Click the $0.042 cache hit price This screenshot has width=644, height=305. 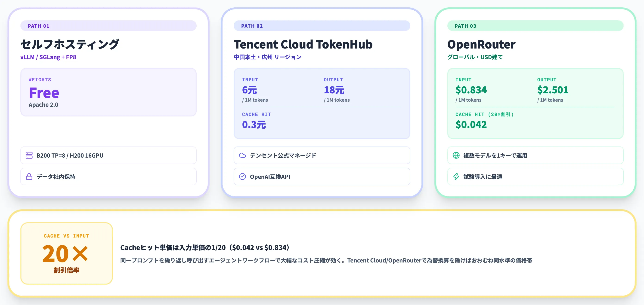pos(471,124)
